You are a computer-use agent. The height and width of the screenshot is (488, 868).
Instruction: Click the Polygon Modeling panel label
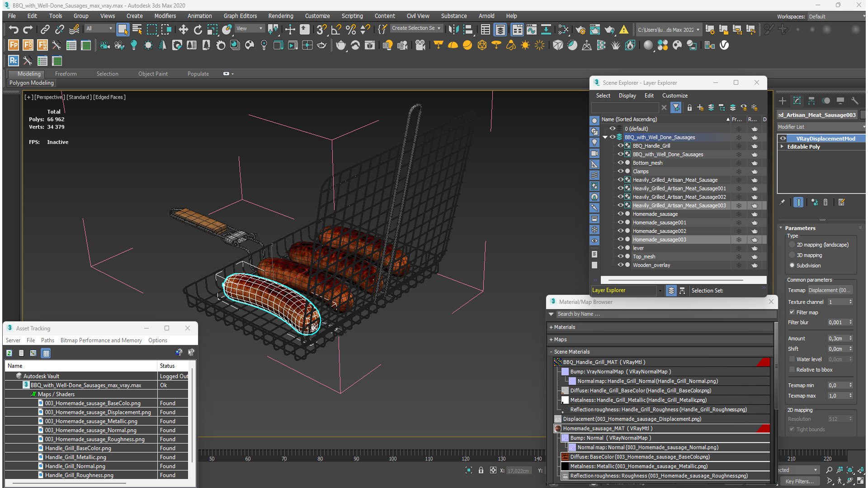[x=32, y=83]
